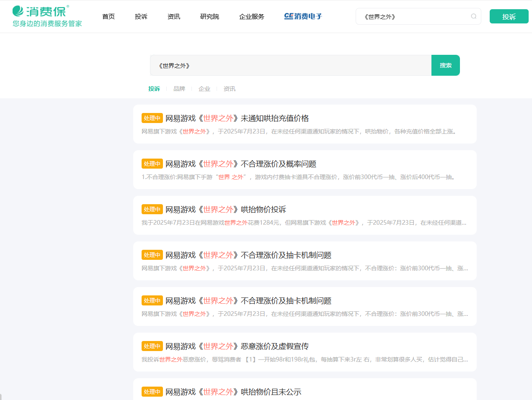Click 处理中 badge on 哄抬物价投诉 item
This screenshot has height=400, width=532.
152,209
